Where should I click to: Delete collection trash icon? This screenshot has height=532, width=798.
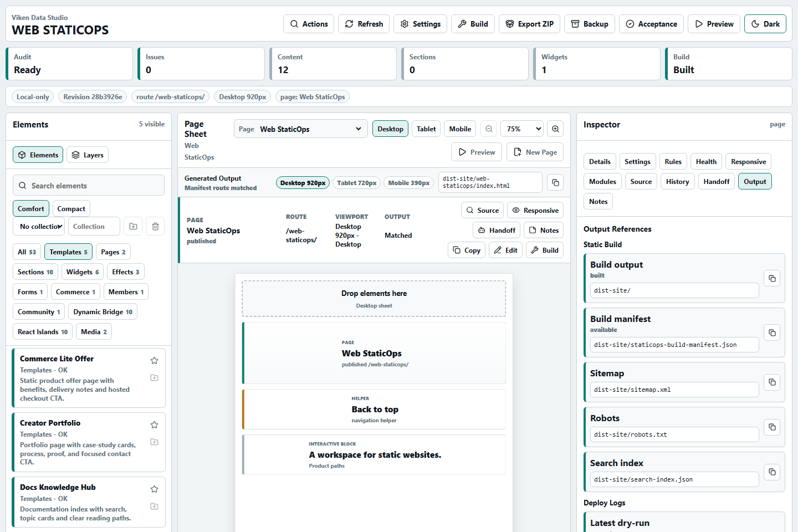click(x=155, y=226)
